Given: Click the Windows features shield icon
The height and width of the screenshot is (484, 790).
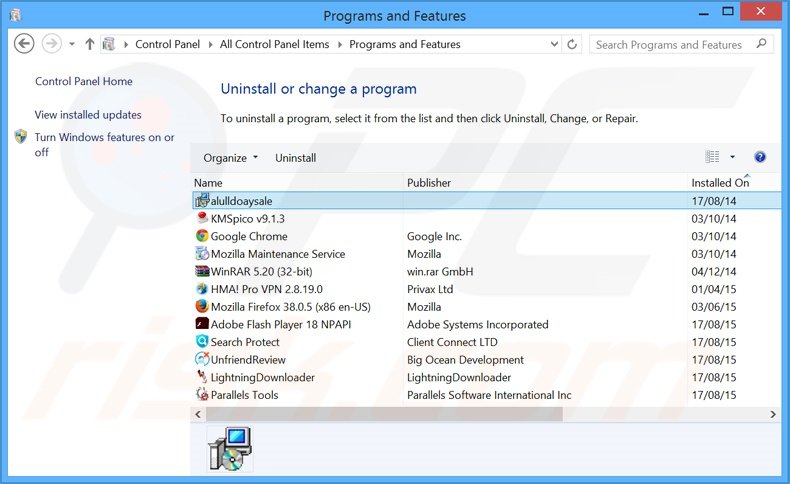Looking at the screenshot, I should (x=21, y=136).
